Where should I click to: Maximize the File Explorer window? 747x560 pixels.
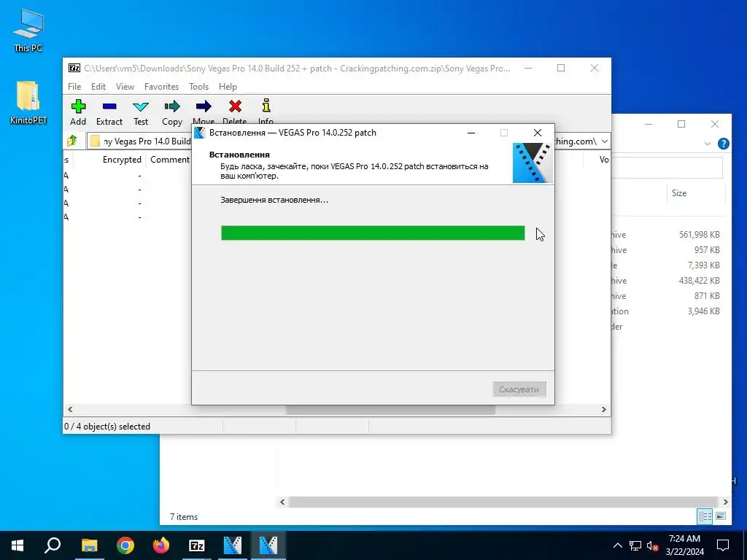pyautogui.click(x=681, y=124)
